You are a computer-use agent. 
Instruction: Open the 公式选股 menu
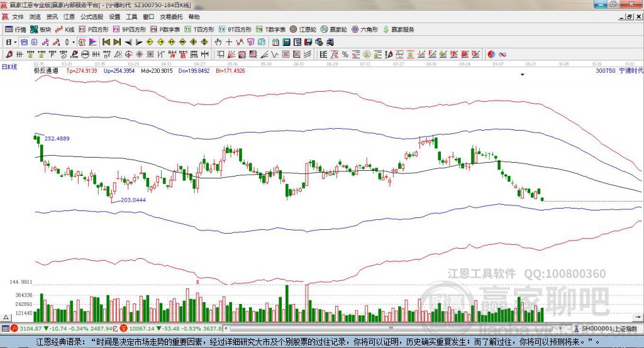[91, 17]
